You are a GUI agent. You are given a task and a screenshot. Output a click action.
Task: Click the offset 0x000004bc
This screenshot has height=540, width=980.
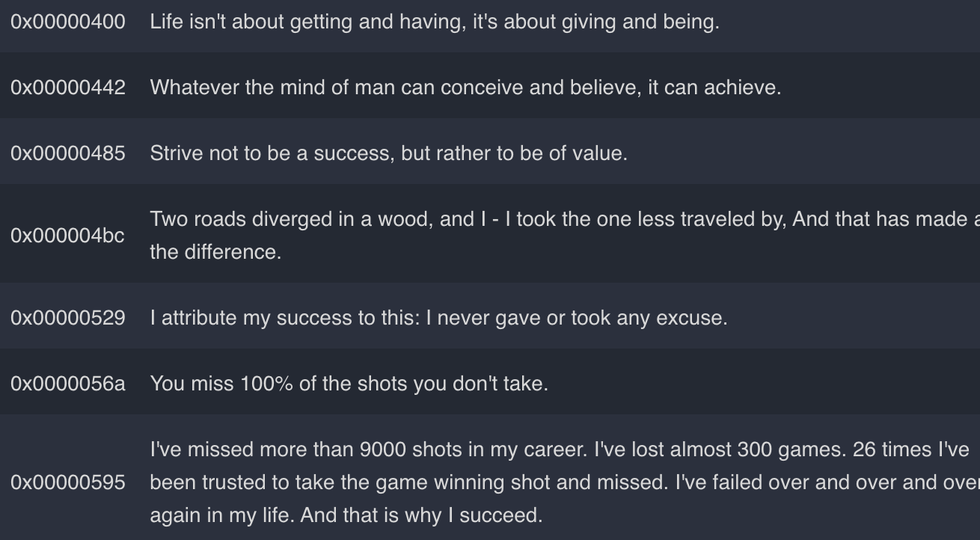pyautogui.click(x=67, y=236)
